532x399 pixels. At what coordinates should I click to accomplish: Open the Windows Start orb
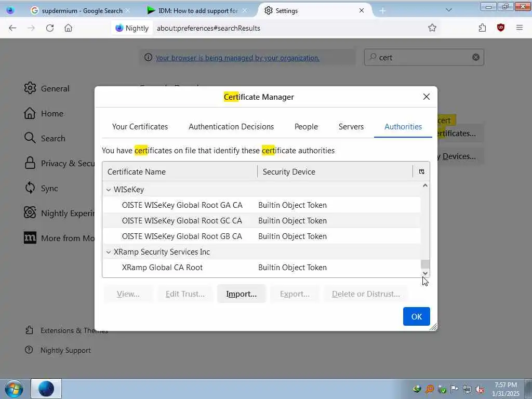click(x=14, y=389)
